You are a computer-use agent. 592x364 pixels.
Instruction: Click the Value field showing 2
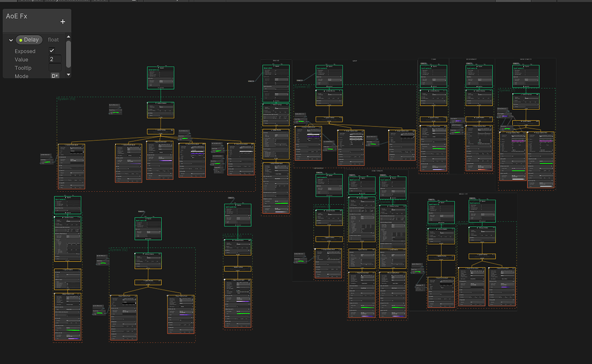pos(55,59)
